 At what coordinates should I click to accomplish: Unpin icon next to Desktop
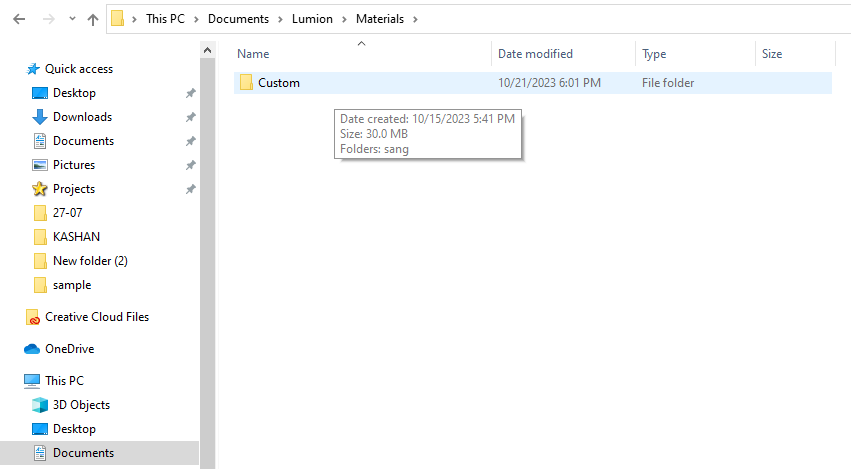(190, 93)
